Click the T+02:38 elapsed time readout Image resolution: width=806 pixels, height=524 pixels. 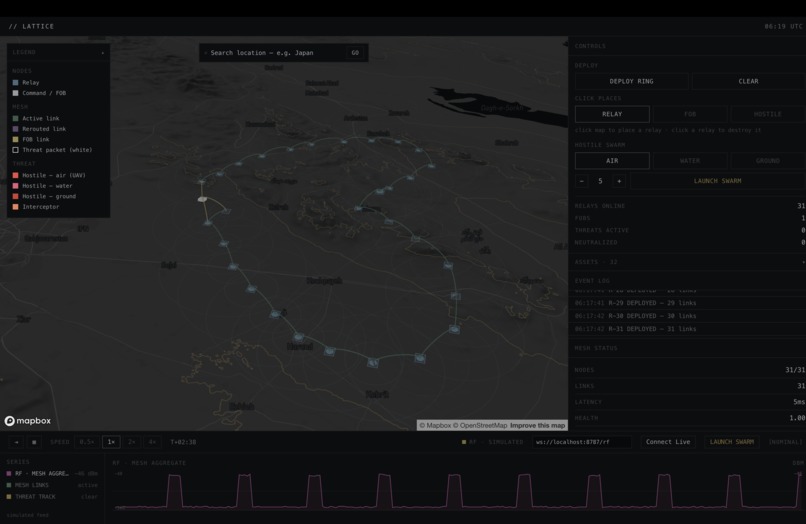point(183,442)
